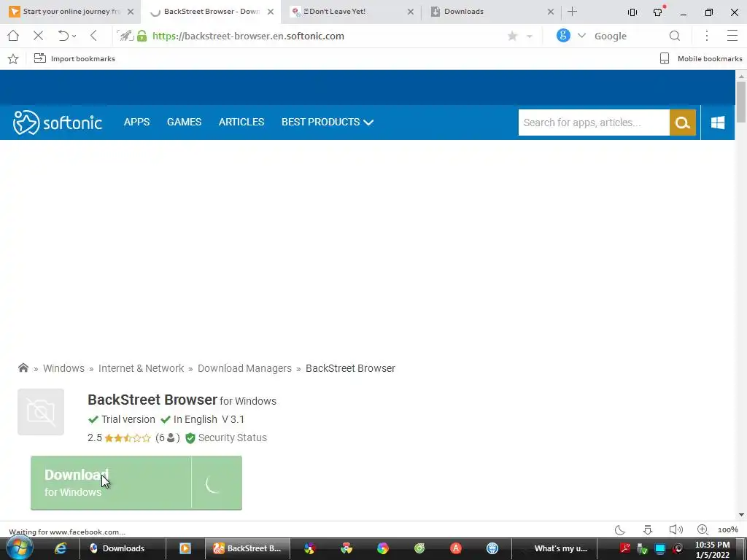Open the media player taskbar icon
747x560 pixels.
[185, 548]
